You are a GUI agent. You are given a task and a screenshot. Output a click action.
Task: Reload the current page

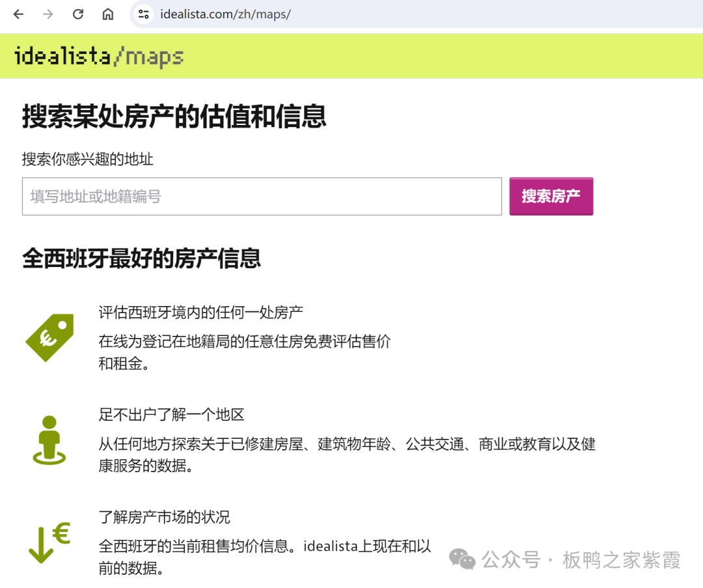pos(78,14)
